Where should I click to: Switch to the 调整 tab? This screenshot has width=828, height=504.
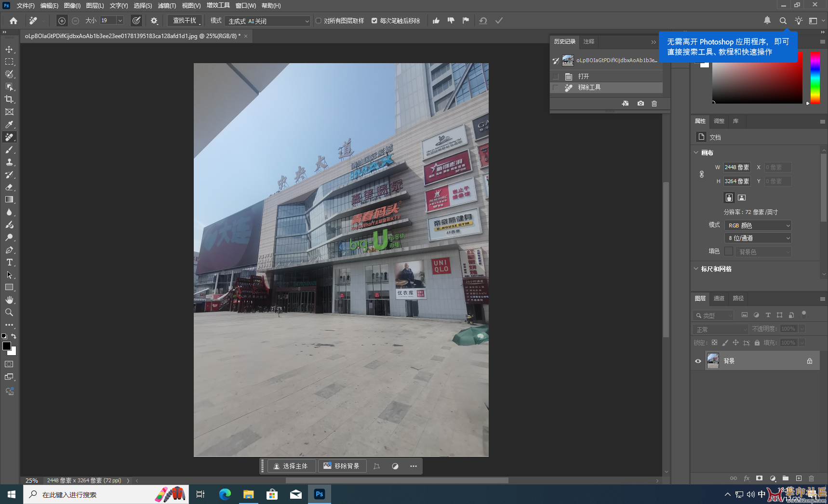(x=719, y=121)
